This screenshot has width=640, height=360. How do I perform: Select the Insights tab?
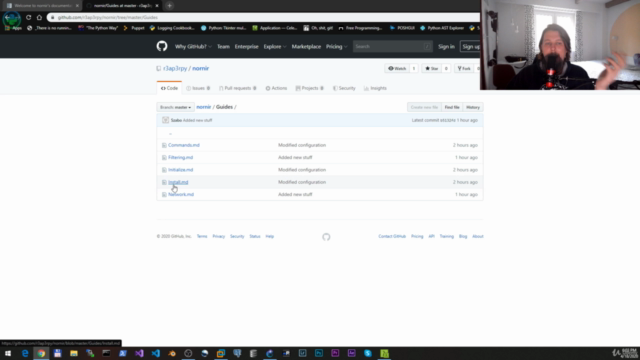click(375, 88)
